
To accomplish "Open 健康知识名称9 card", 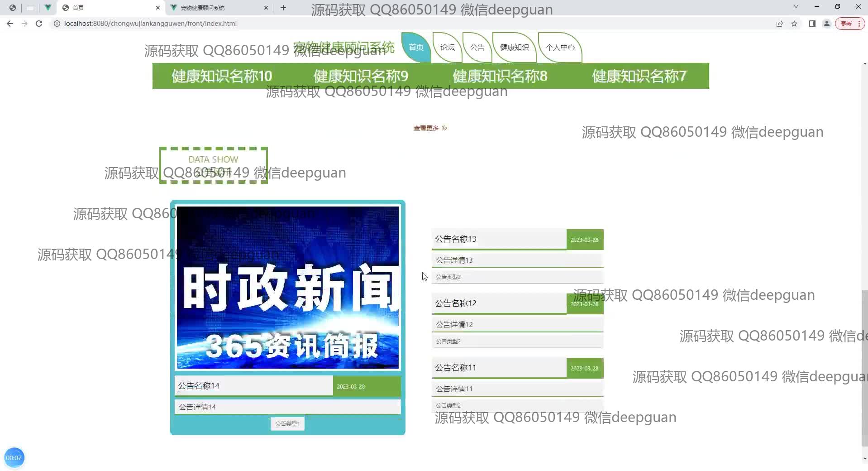I will coord(361,76).
